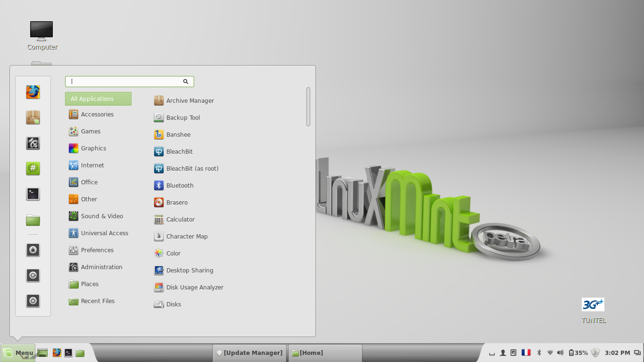Launch the green hash chat favorite

pyautogui.click(x=33, y=168)
